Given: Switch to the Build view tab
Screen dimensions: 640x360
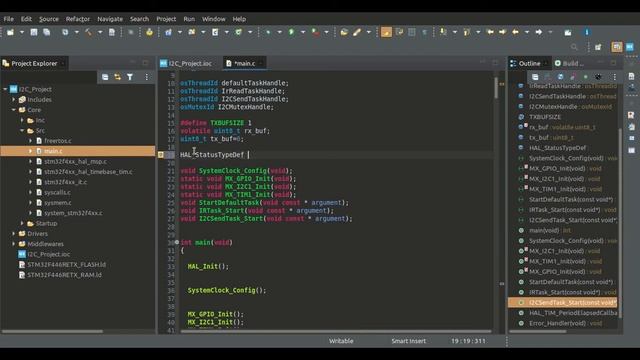Looking at the screenshot, I should pos(569,63).
